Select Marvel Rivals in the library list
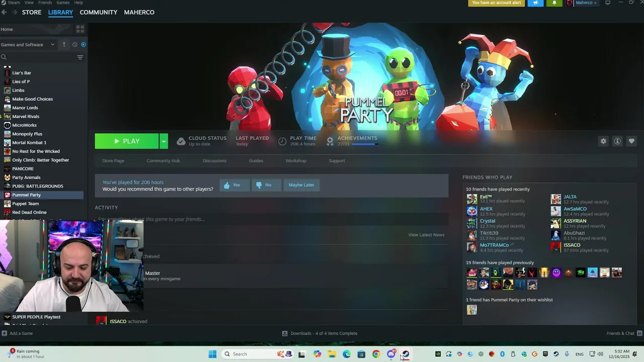Screen dimensions: 644x362 click(x=26, y=117)
